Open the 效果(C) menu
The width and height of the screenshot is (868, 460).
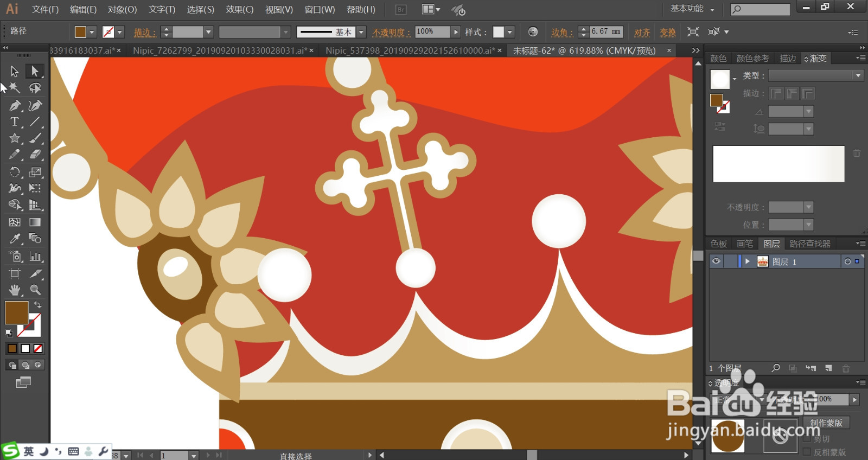(x=240, y=10)
